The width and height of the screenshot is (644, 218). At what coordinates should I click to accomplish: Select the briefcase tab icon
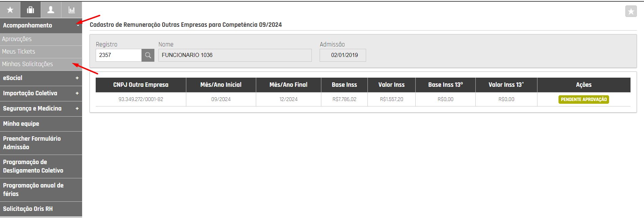pos(31,10)
